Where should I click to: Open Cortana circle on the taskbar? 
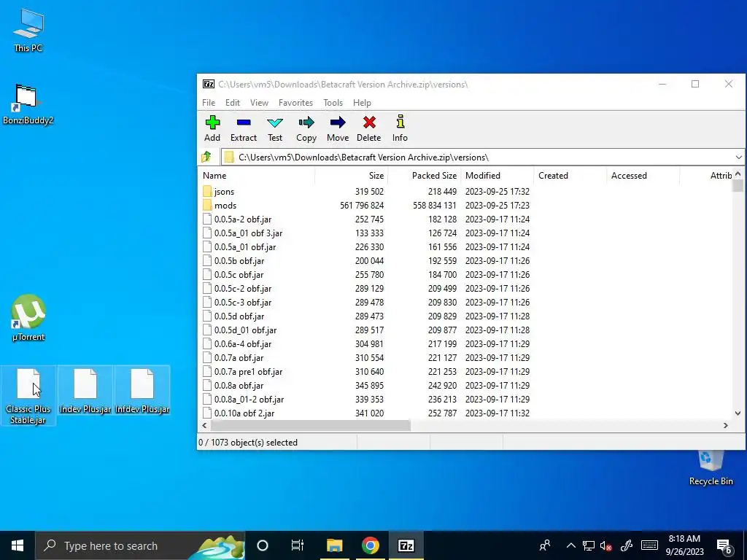click(x=263, y=545)
